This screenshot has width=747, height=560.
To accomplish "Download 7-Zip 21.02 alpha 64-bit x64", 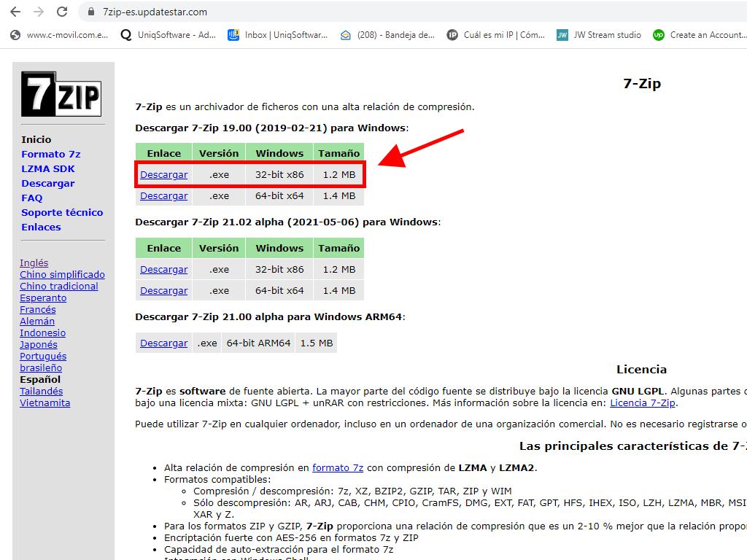I will point(163,290).
